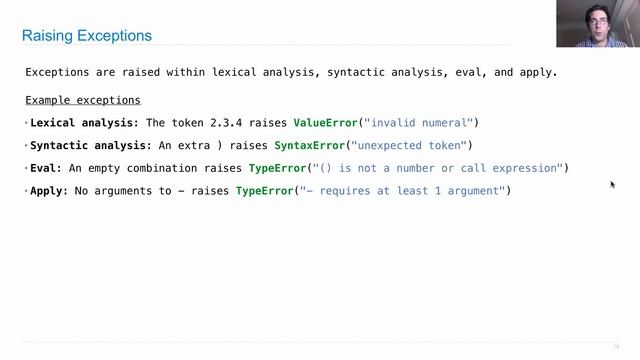640x360 pixels.
Task: Click the bold "Apply:" label
Action: click(x=49, y=191)
